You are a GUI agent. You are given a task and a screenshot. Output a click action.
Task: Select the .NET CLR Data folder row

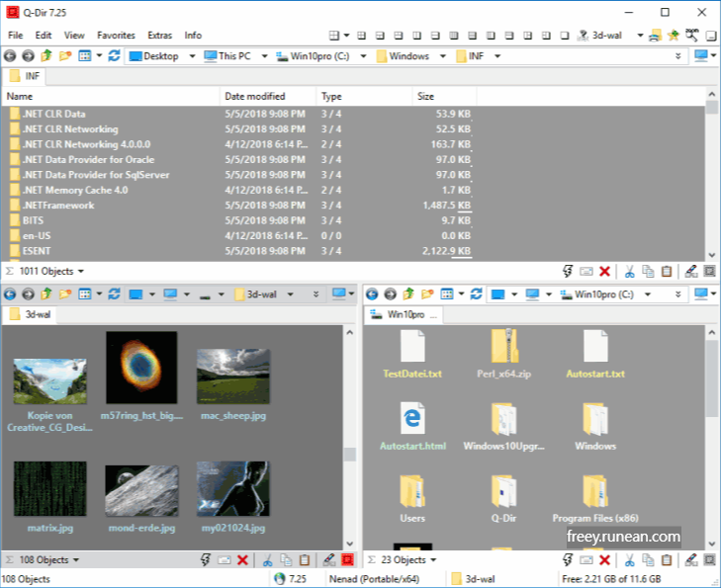click(353, 114)
